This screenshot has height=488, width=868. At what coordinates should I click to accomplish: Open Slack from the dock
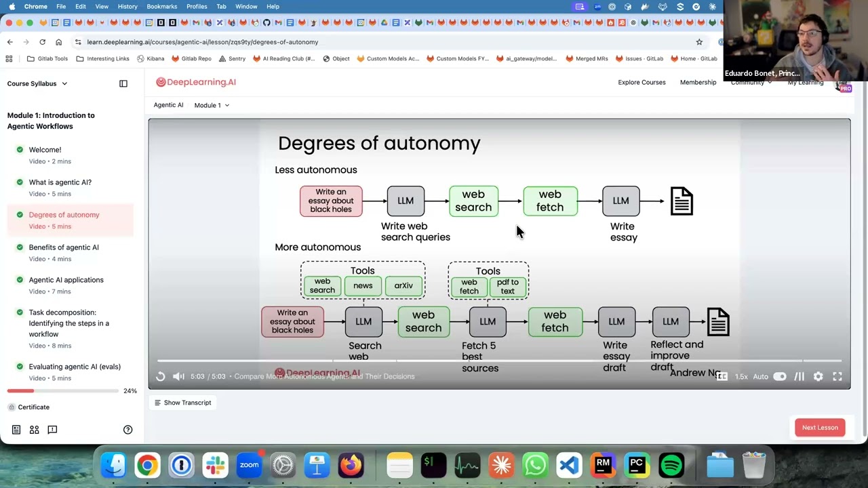click(215, 465)
